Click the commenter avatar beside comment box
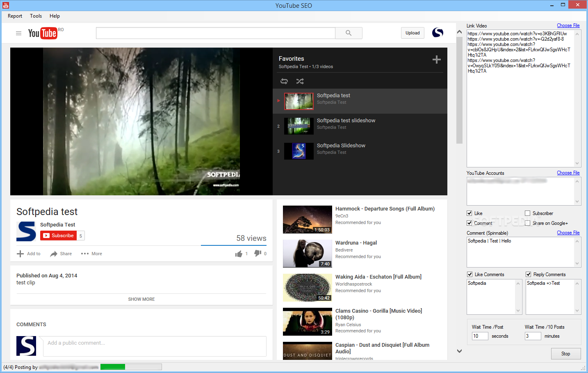This screenshot has height=373, width=588. tap(26, 346)
